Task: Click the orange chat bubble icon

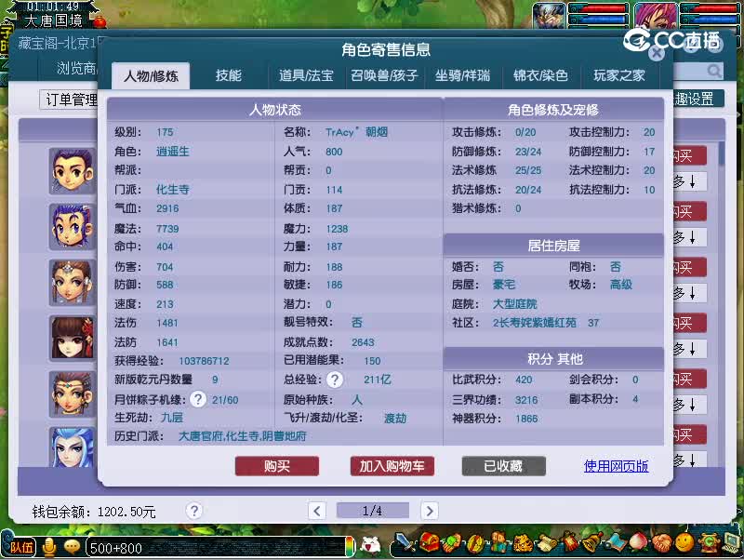Action: click(72, 548)
